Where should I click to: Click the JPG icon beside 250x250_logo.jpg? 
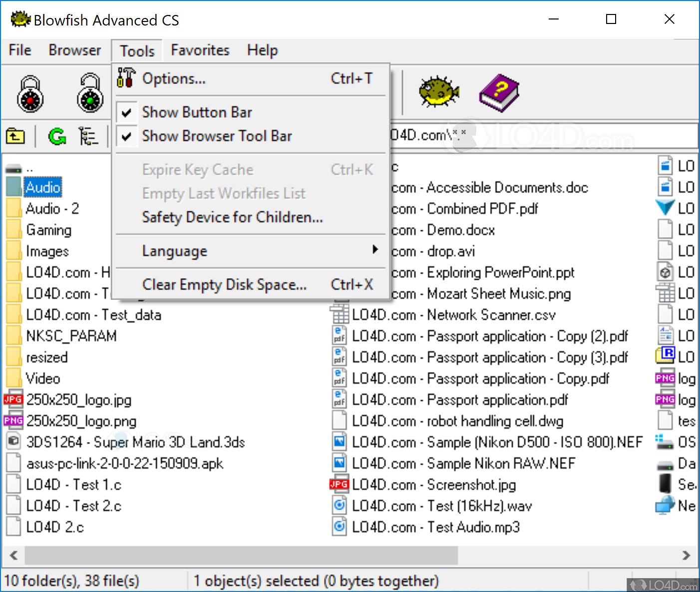(x=13, y=399)
